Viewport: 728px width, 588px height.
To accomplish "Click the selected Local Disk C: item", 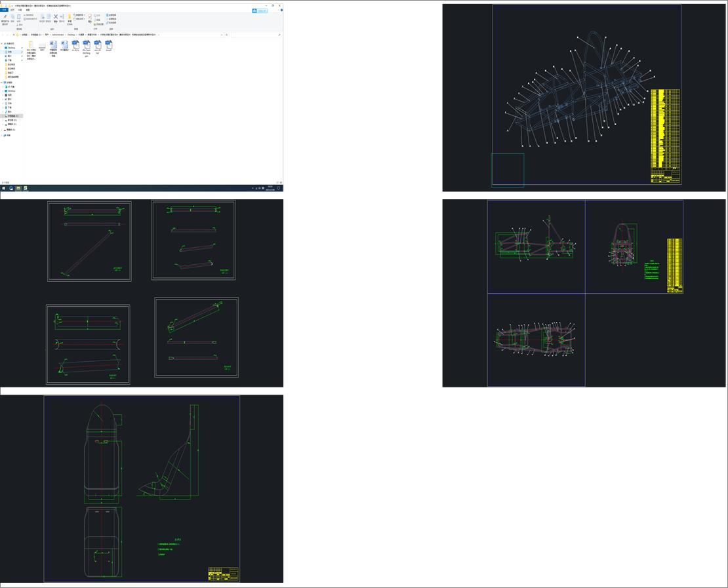I will coord(12,116).
